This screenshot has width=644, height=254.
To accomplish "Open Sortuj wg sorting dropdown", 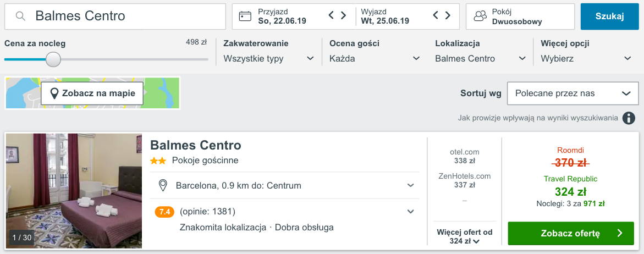I will [x=573, y=93].
